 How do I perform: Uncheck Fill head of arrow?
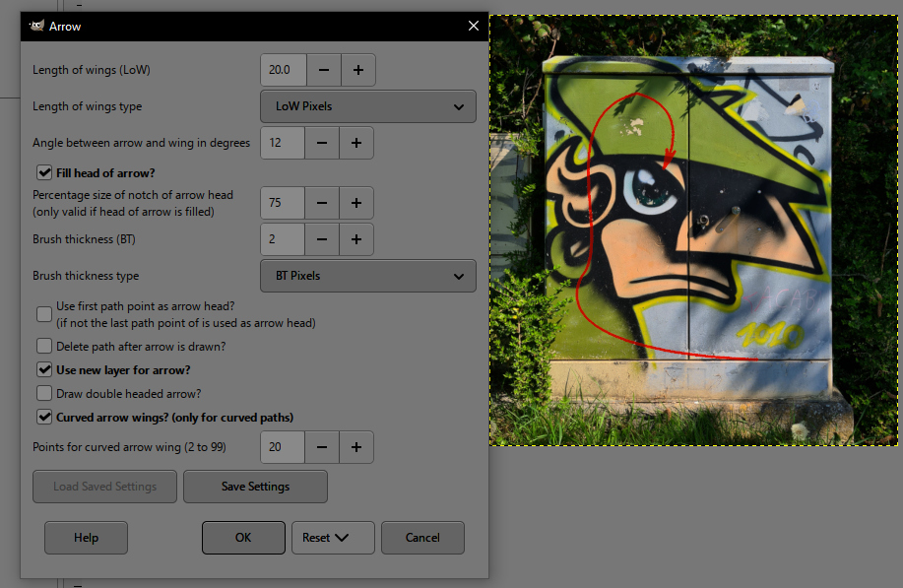[44, 172]
